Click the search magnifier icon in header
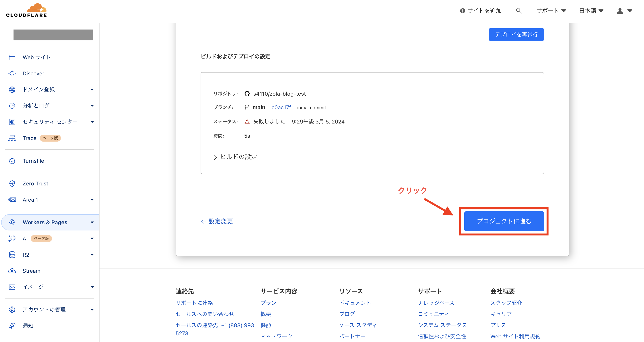 click(519, 11)
